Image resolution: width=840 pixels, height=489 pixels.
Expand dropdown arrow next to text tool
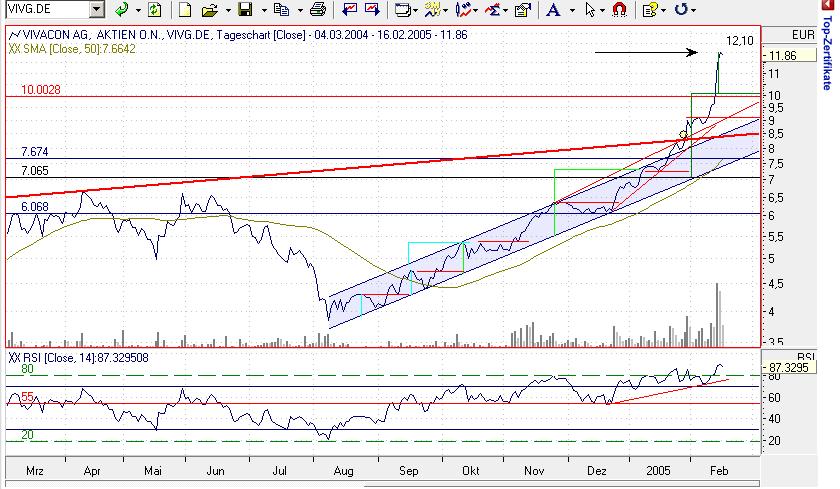pos(572,10)
